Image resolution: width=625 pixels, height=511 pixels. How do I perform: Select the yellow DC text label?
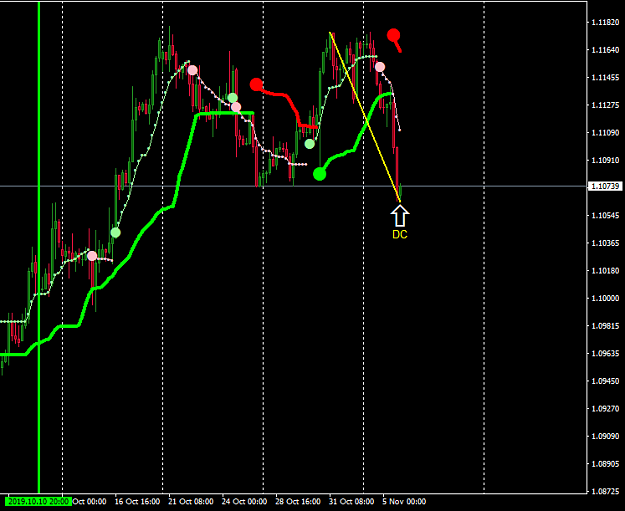400,235
